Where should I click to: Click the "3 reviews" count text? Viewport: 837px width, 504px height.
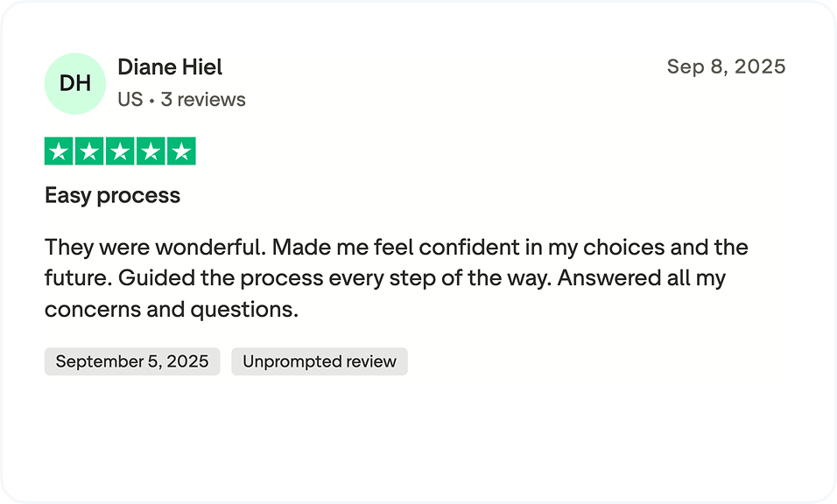[x=203, y=100]
